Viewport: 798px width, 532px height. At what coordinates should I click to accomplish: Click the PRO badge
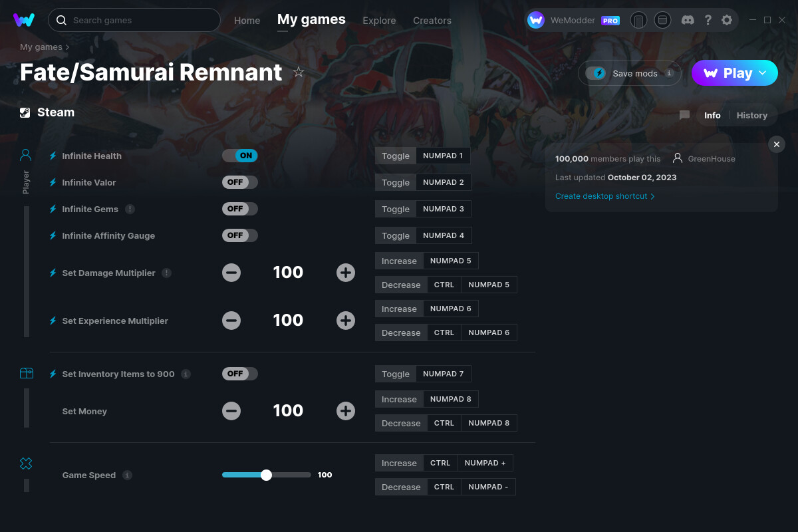coord(610,21)
